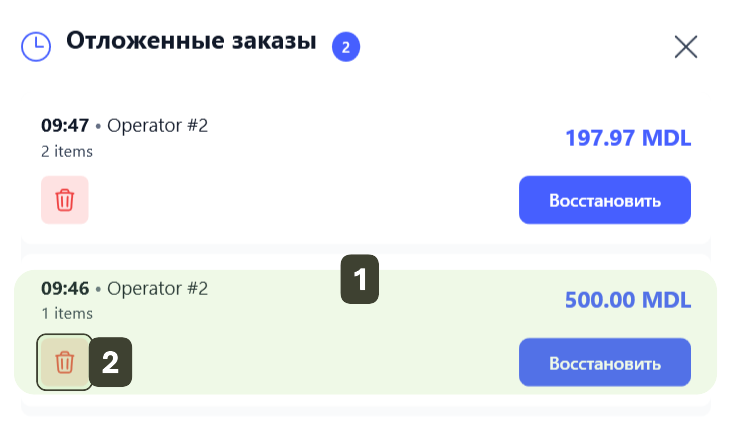This screenshot has width=733, height=440.
Task: Delete the 09:47 postponed order
Action: (x=65, y=199)
